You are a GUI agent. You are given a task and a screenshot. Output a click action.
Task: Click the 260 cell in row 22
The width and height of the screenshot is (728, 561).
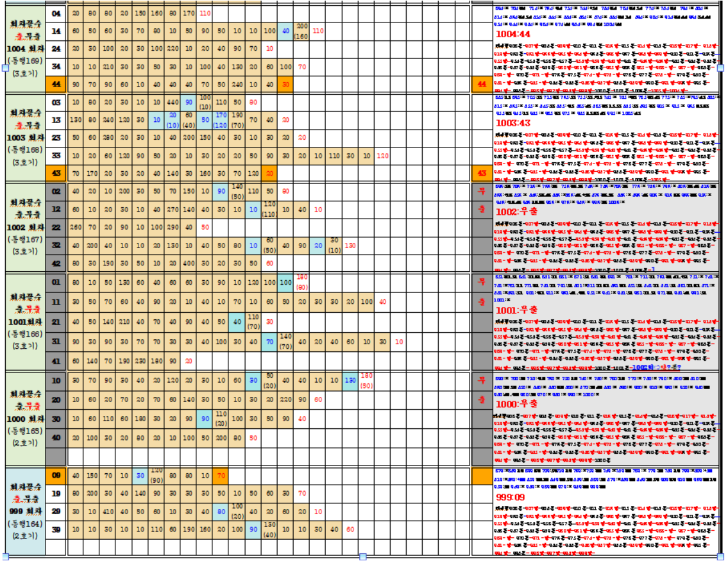[x=76, y=227]
